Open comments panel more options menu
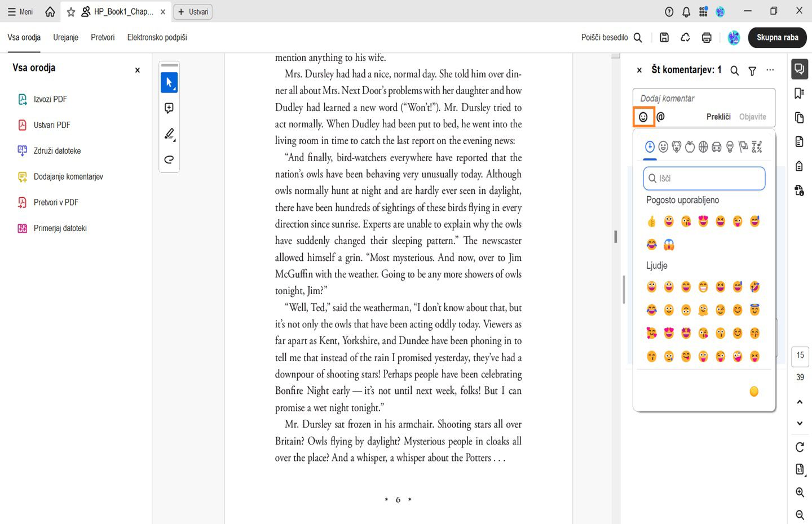The width and height of the screenshot is (812, 524). point(770,70)
